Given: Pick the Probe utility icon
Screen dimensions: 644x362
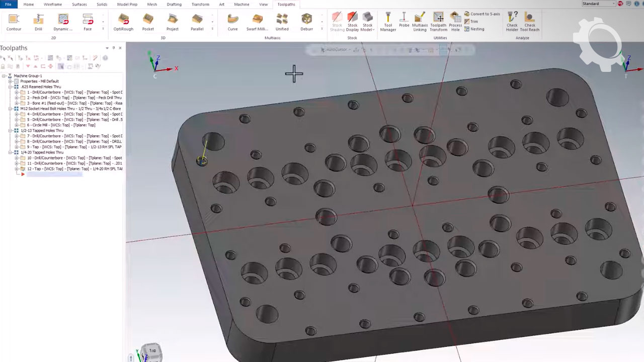Looking at the screenshot, I should click(x=404, y=20).
